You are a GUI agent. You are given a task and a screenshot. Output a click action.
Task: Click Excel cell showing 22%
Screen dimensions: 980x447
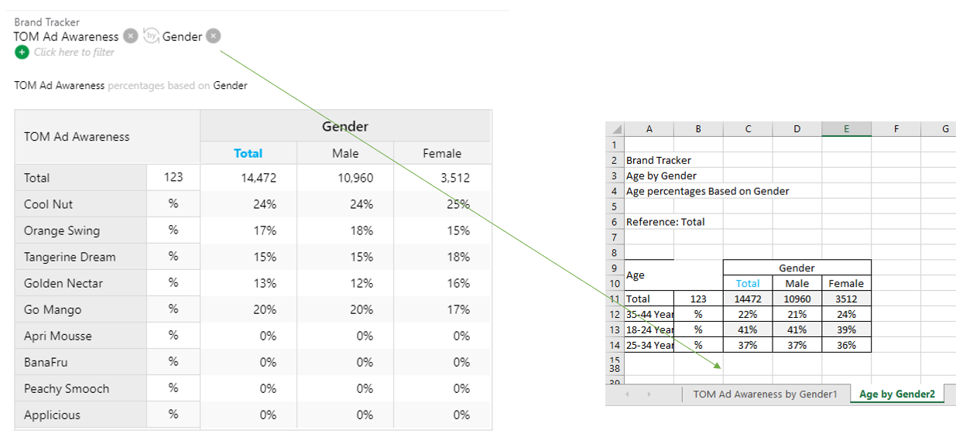(748, 314)
